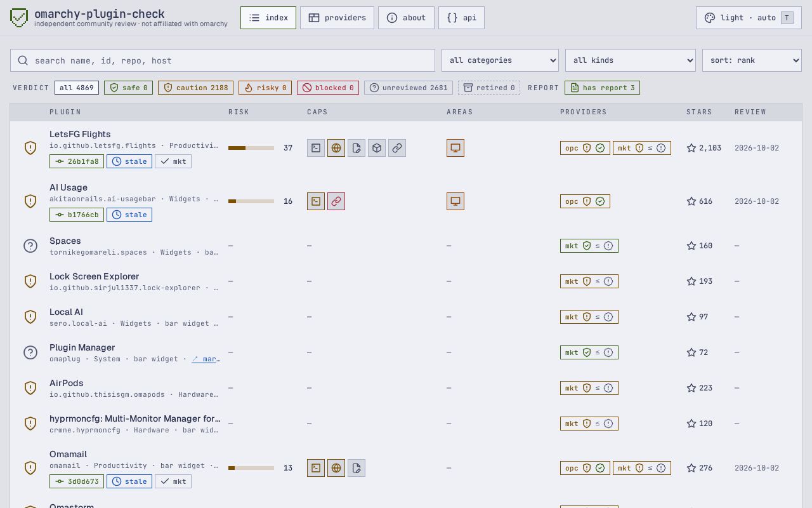
Task: Click the package box icon for LetsFG Flights
Action: [x=377, y=148]
